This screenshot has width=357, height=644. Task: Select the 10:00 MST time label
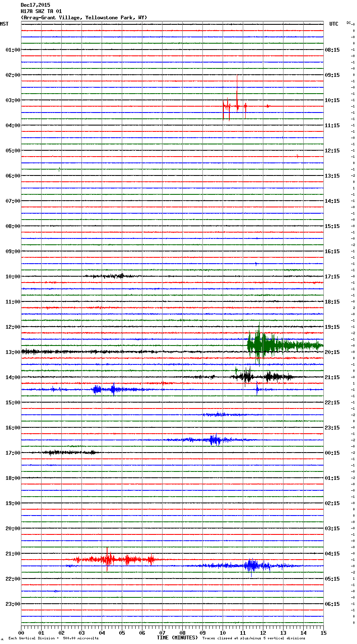click(x=13, y=277)
